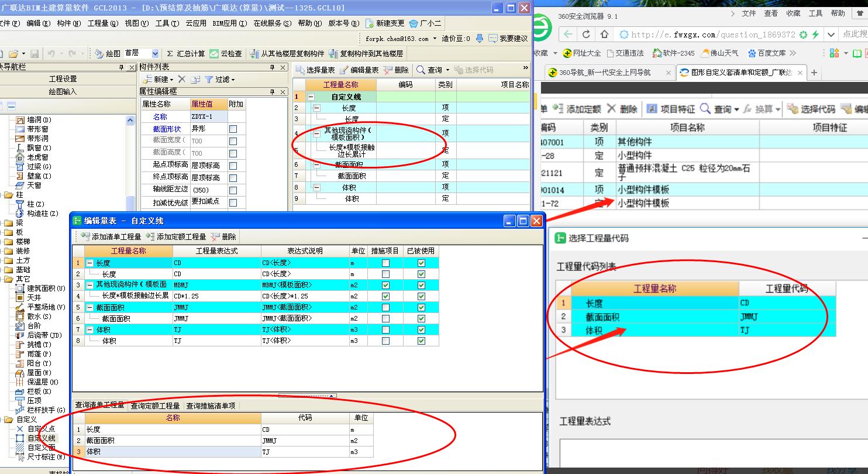Toggle 已被使用 checkbox for row 8 体积
Viewport: 868px width, 474px height.
(x=421, y=341)
